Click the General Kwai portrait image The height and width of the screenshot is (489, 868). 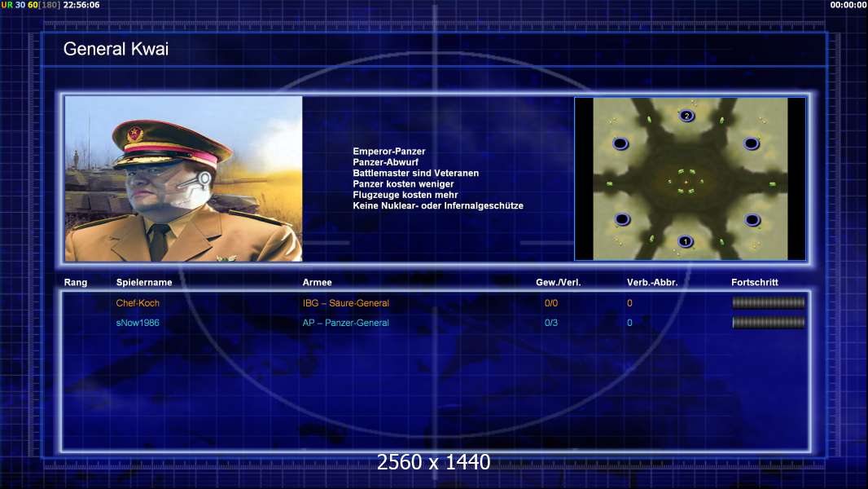click(184, 178)
